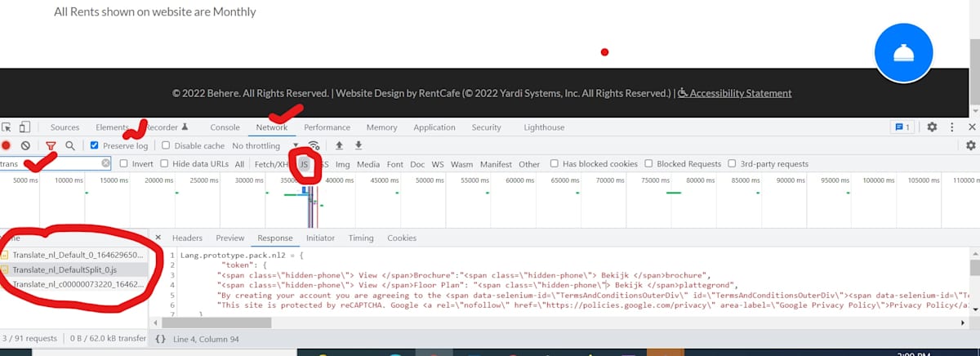Check 3rd-party requests
Screen dimensions: 980x356
point(733,163)
